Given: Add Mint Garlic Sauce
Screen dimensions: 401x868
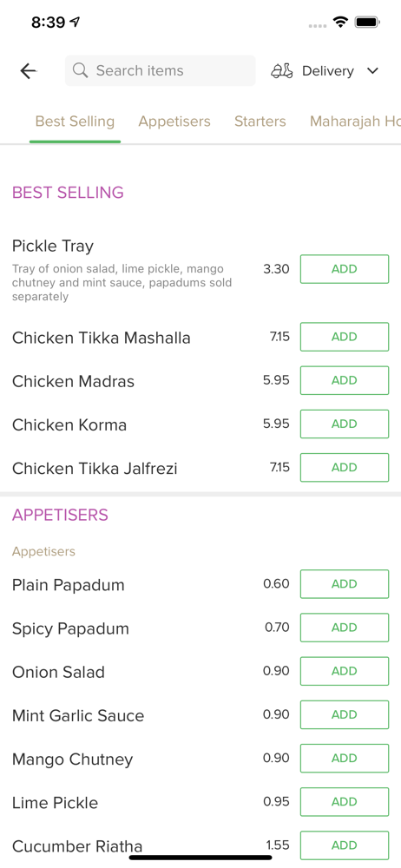Looking at the screenshot, I should click(x=345, y=714).
